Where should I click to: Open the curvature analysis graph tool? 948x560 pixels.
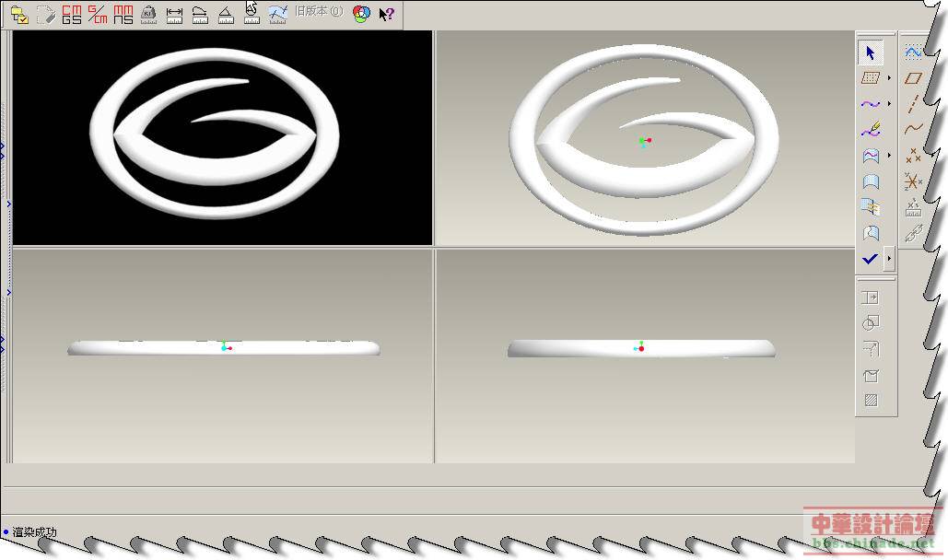[x=277, y=15]
